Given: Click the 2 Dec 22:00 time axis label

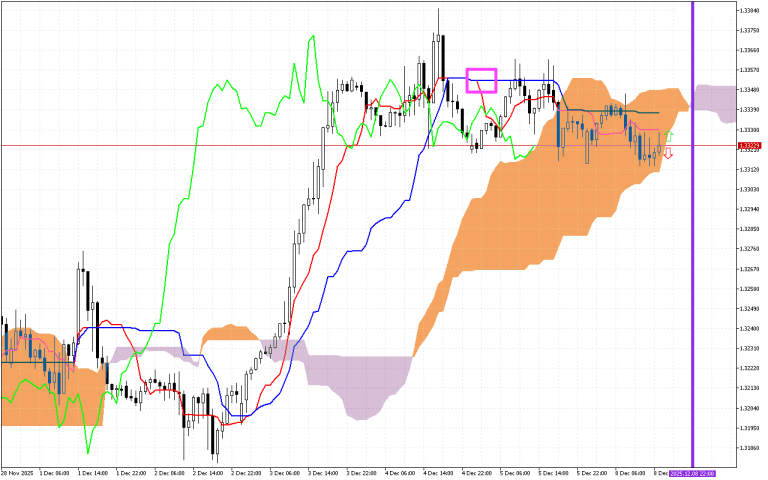Looking at the screenshot, I should click(x=245, y=473).
